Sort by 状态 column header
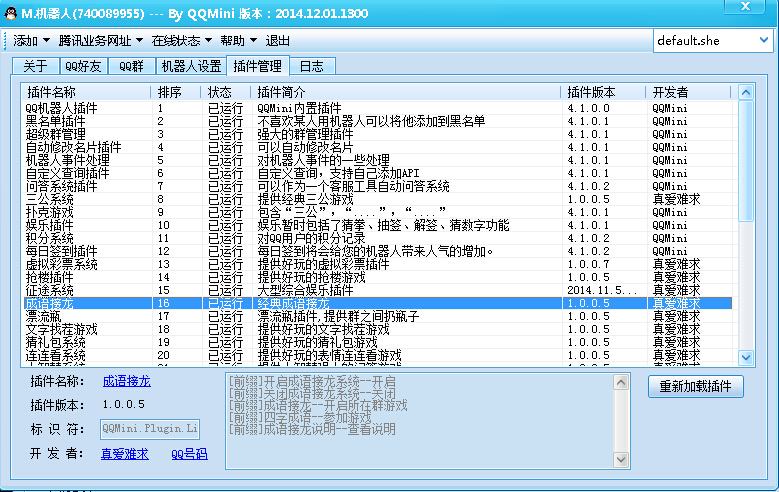Screen dimensions: 779x492 (226, 92)
